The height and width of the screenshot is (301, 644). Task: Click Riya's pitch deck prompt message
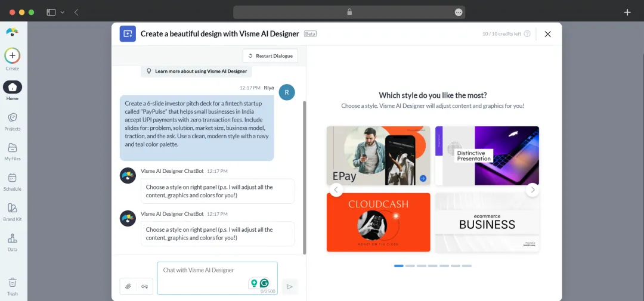[x=197, y=128]
